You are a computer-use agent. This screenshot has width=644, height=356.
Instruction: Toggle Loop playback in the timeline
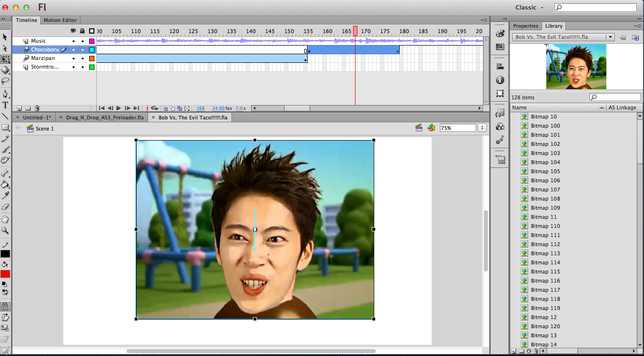pos(155,108)
